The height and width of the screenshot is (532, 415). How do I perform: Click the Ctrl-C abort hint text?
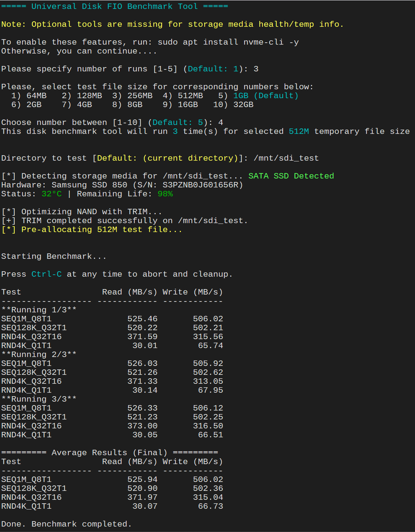pos(46,274)
